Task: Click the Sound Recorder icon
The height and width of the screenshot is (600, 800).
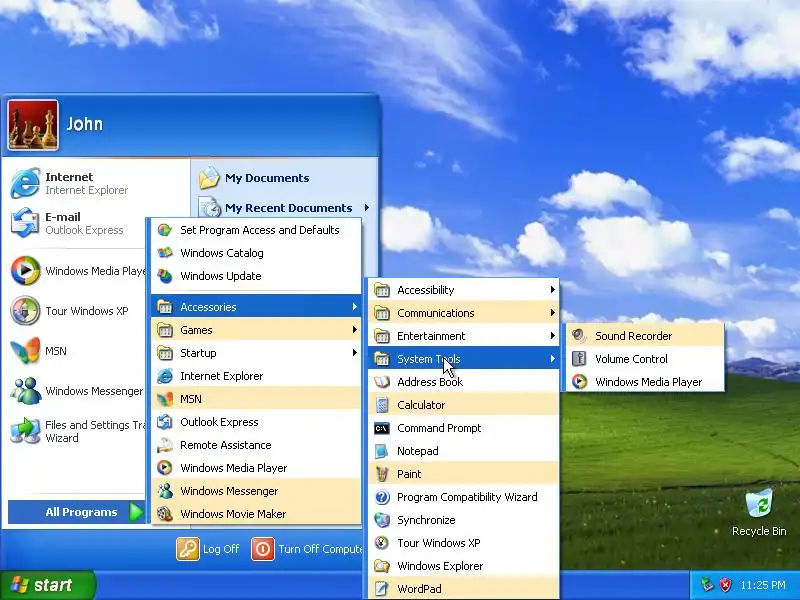Action: point(579,336)
